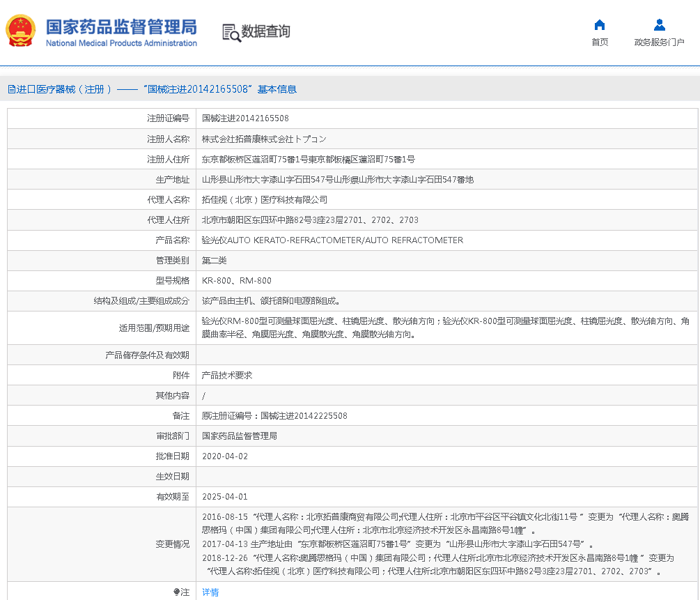Click the icon beside 注 in last row
The width and height of the screenshot is (700, 600).
tap(176, 592)
